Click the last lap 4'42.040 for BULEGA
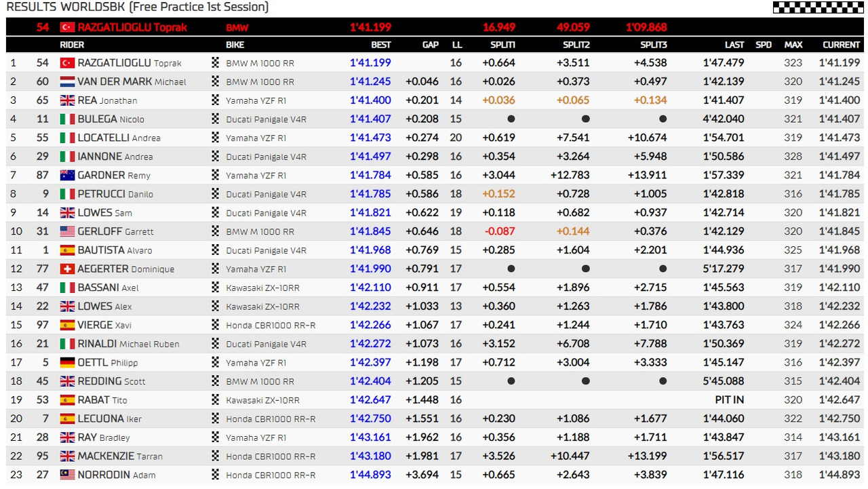 pos(724,119)
